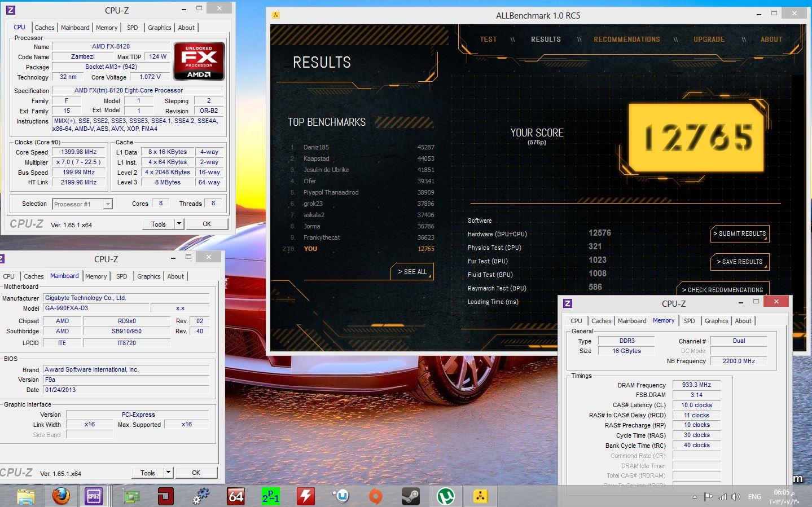Open Graphics tab in CPU-Z Mainboard window
The width and height of the screenshot is (812, 507).
[x=149, y=276]
